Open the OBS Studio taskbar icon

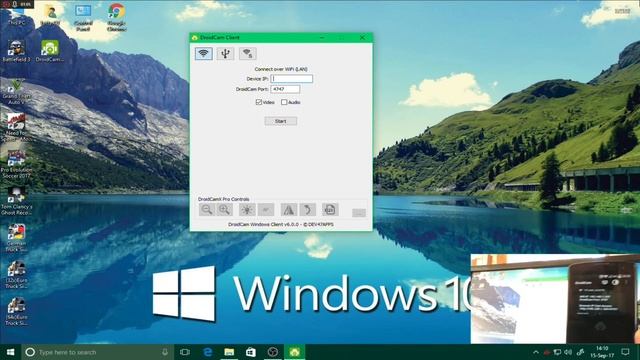click(x=273, y=352)
